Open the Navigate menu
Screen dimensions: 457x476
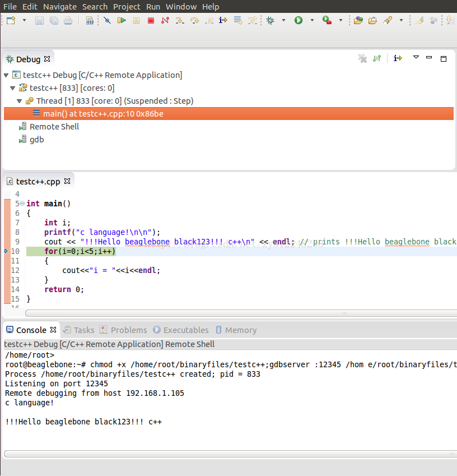click(x=60, y=7)
